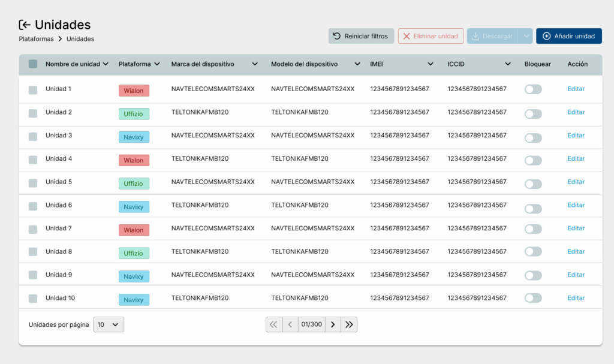The height and width of the screenshot is (364, 614).
Task: Expand the IMEI column filter chevron
Action: 430,64
